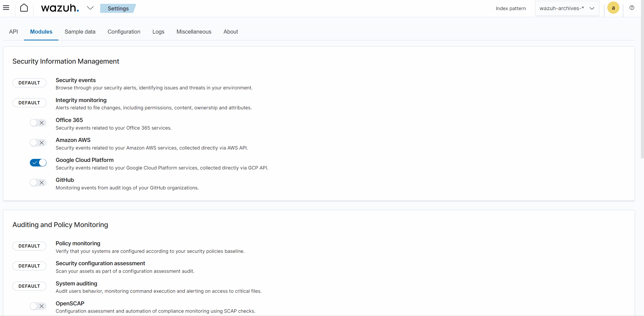The image size is (644, 316).
Task: Click the OpenSCAP module title
Action: 70,303
